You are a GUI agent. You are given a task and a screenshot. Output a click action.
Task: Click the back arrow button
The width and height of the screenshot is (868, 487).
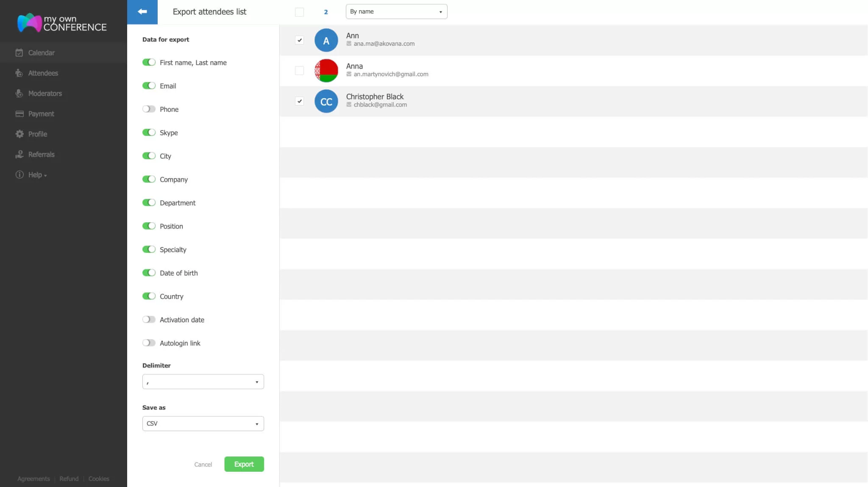coord(142,12)
